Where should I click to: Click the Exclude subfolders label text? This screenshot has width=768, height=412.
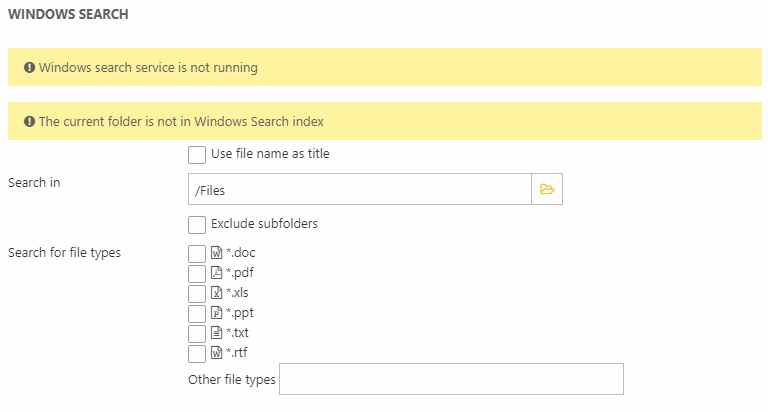pos(264,224)
